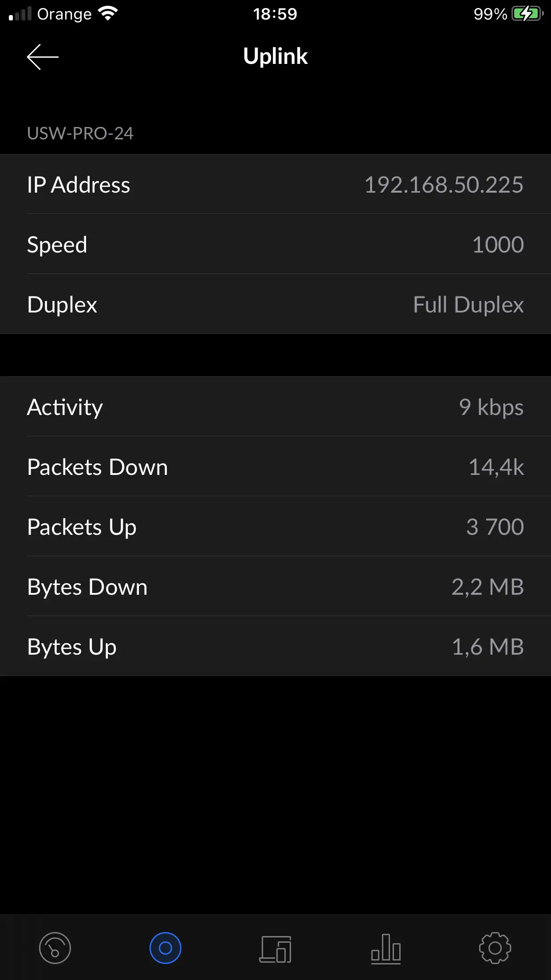The image size is (551, 980).
Task: Tap the Uplink page title
Action: (x=275, y=56)
